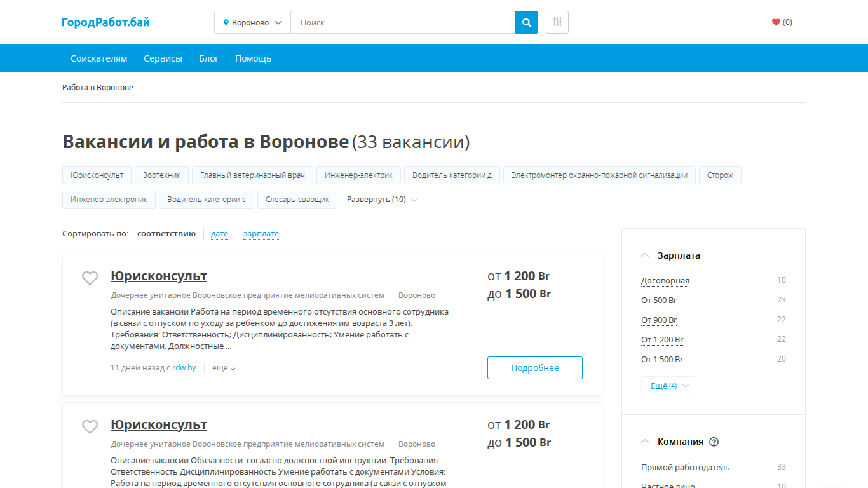Filter salary От 1 200 Br

662,340
